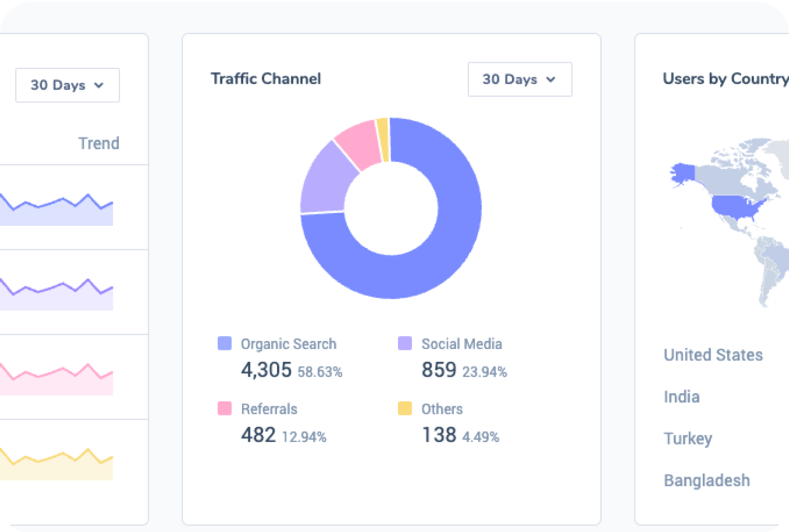Image resolution: width=789 pixels, height=532 pixels.
Task: Select the thin yellow Others donut segment
Action: click(x=383, y=140)
